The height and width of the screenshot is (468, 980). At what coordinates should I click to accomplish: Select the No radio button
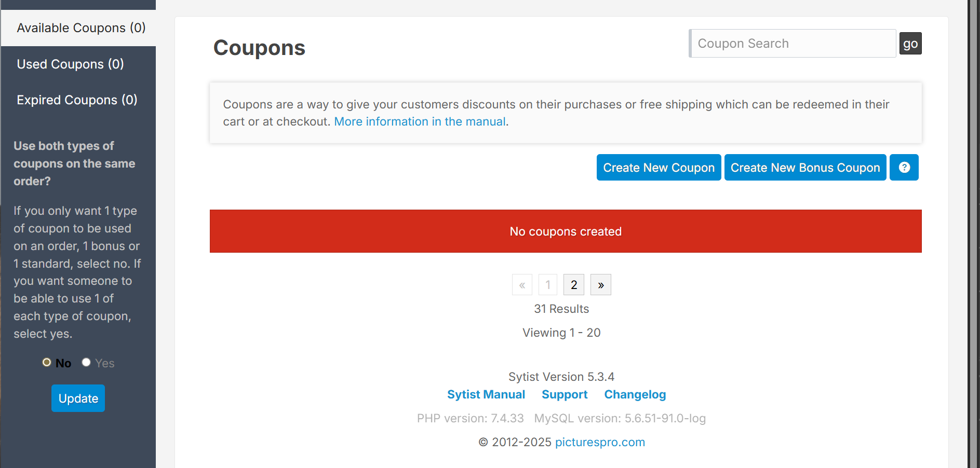pos(47,362)
